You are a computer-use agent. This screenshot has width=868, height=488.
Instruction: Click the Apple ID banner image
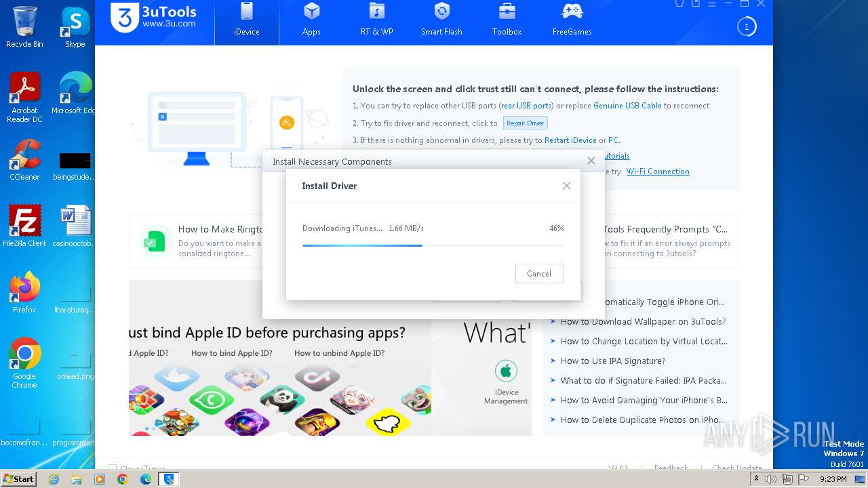[279, 358]
